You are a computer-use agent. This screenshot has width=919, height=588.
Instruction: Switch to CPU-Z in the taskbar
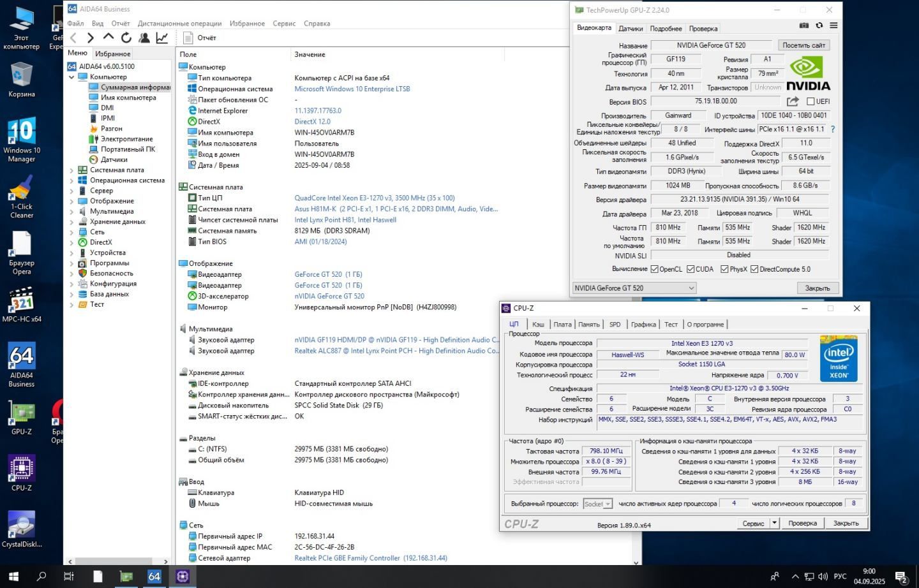(x=183, y=577)
